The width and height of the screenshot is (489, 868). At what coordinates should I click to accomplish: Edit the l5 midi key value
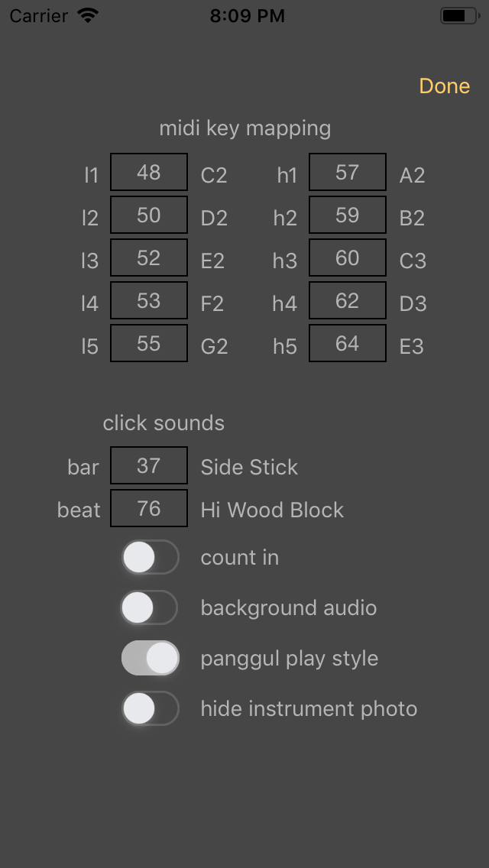[x=149, y=344]
